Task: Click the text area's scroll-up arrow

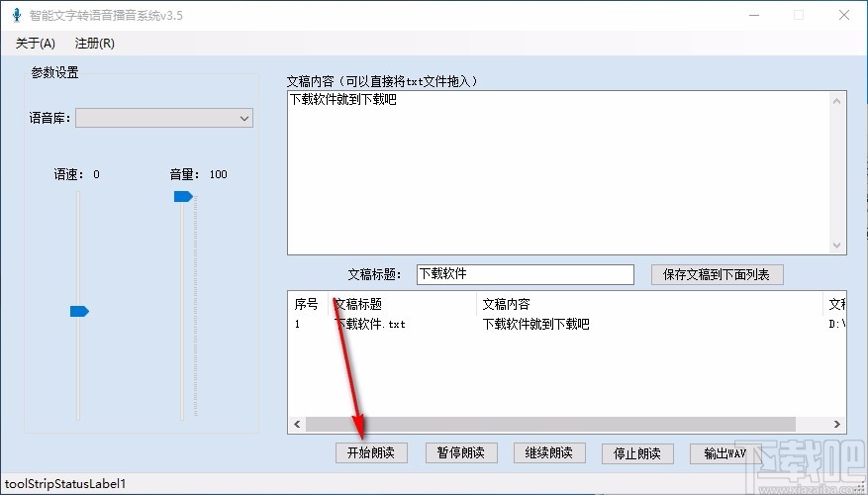Action: coord(836,101)
